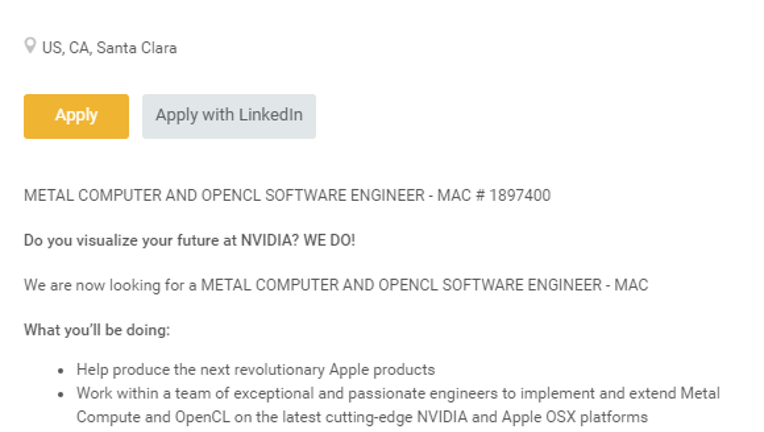Click the 'We are now looking for' sentence
Screen dimensions: 764x432
336,285
